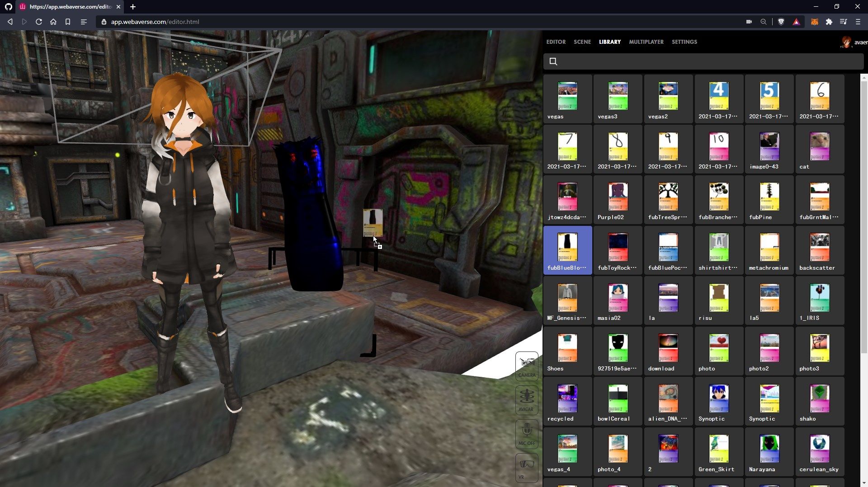The height and width of the screenshot is (487, 868).
Task: Open the SETTINGS tab
Action: pos(684,42)
